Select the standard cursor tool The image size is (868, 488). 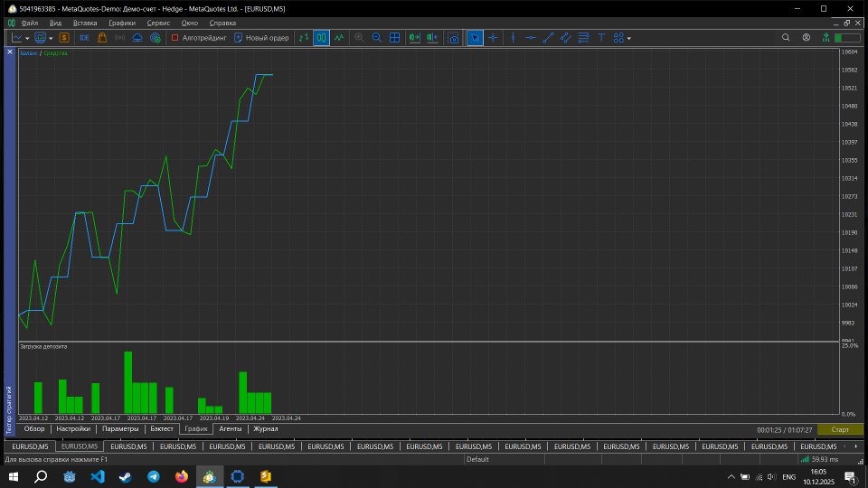click(x=475, y=38)
